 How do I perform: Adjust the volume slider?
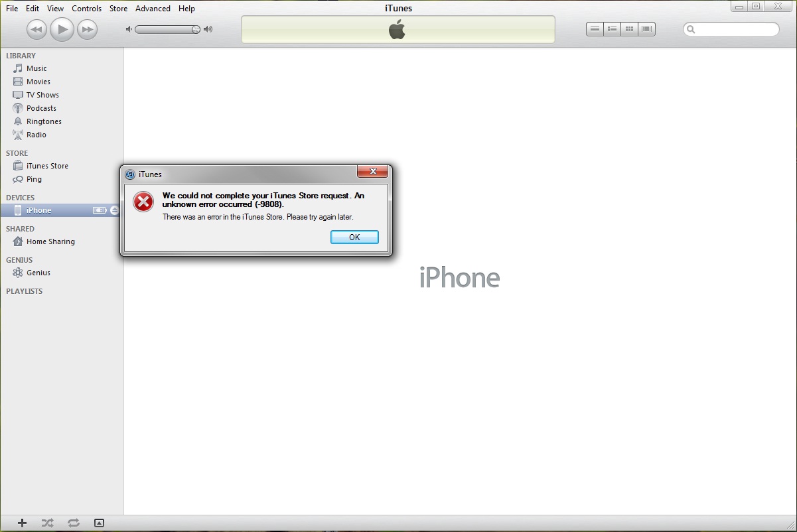[x=168, y=29]
